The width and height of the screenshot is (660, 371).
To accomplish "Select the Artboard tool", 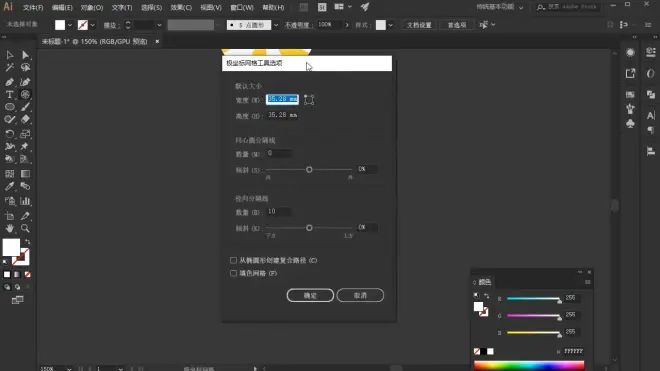I will (10, 216).
